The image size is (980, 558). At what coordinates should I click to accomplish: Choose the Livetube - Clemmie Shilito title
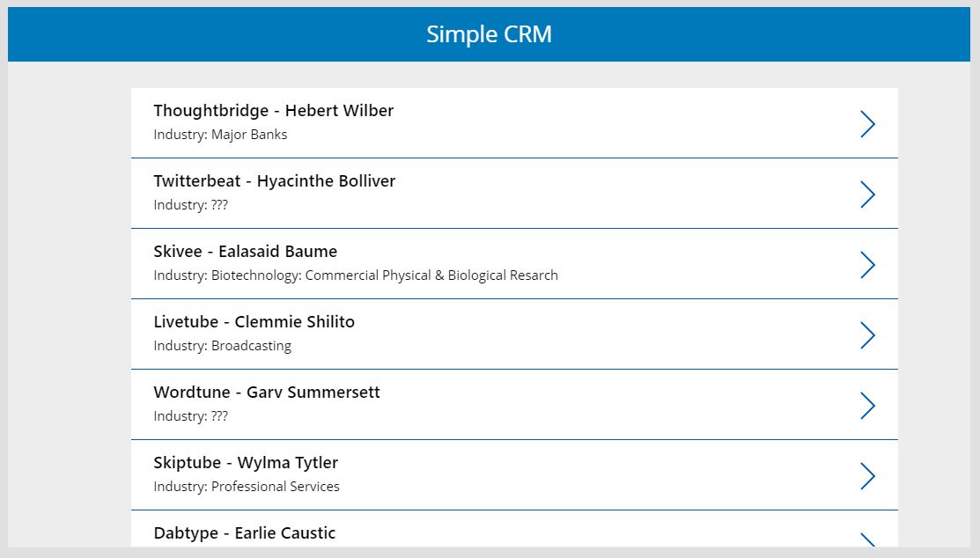coord(254,322)
